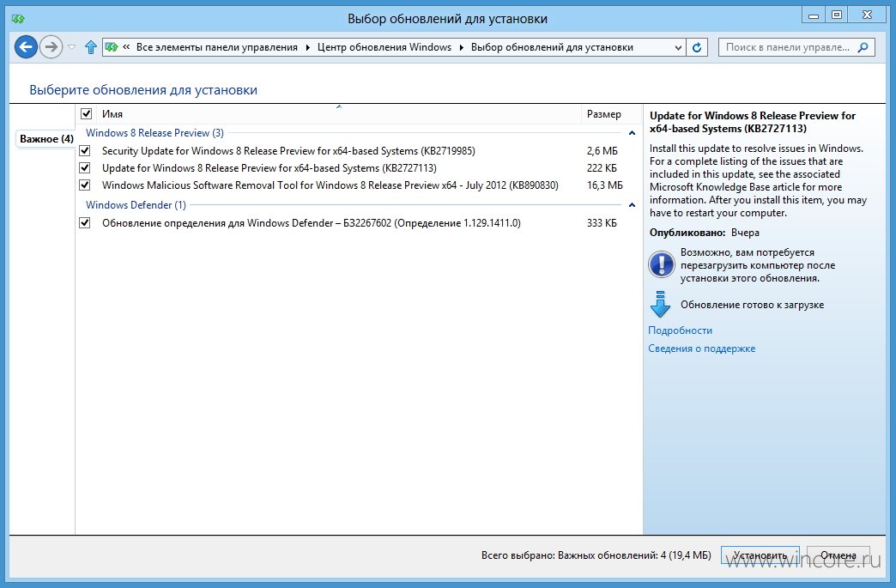This screenshot has width=896, height=588.
Task: Click the 'Опубликовано: Вчера' text
Action: (705, 233)
